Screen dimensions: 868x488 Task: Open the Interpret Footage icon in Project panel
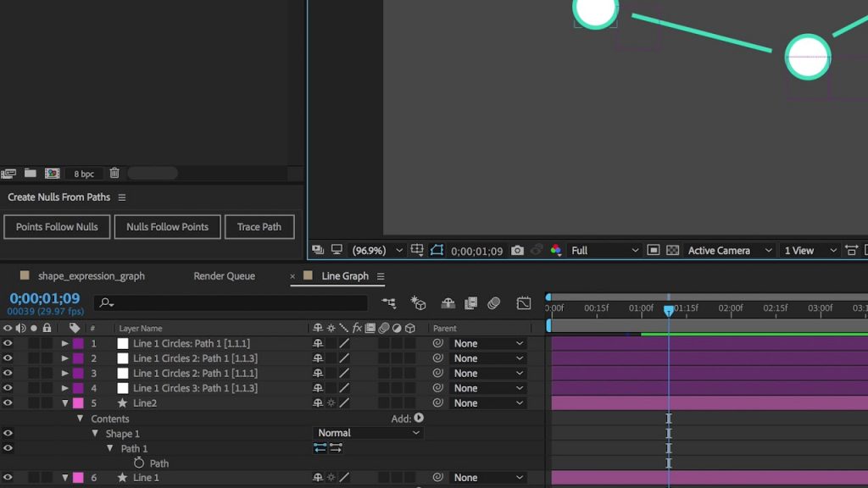(8, 174)
